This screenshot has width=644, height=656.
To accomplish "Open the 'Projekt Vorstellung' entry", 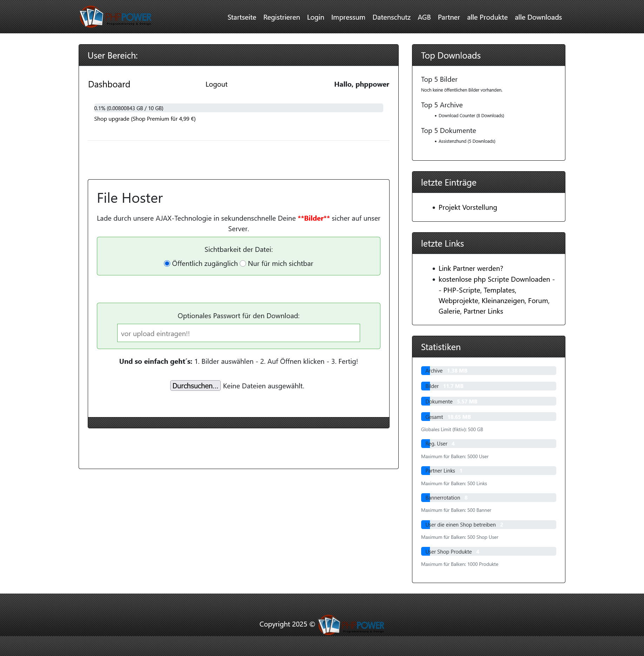I will (x=467, y=207).
